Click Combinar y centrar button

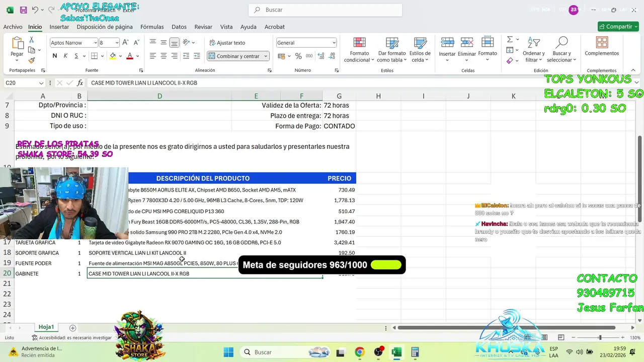234,56
